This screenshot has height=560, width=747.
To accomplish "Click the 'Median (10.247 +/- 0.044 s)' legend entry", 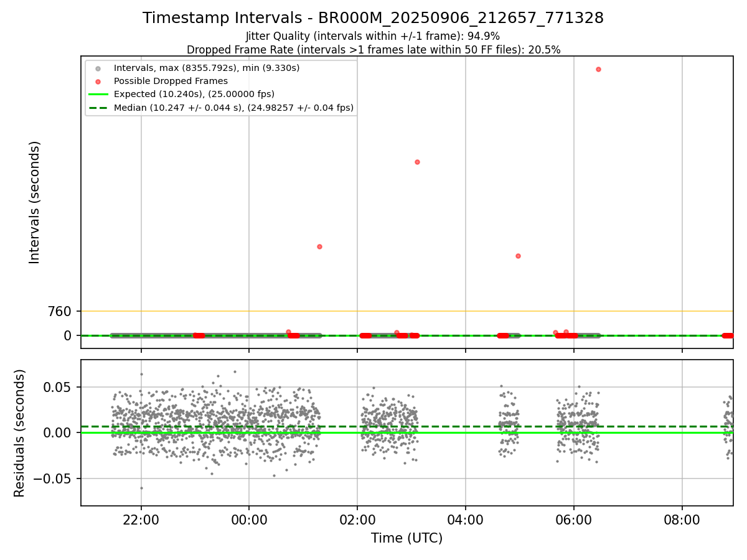I will click(x=233, y=108).
